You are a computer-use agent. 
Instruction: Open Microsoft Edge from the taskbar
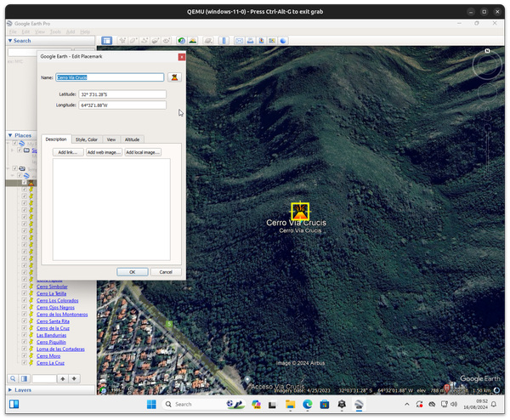point(308,405)
